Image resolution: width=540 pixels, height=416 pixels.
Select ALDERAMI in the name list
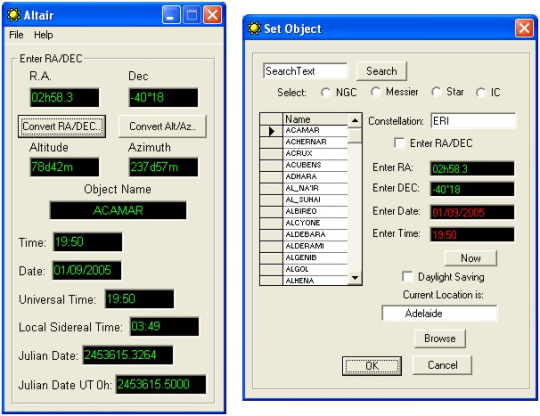click(315, 246)
